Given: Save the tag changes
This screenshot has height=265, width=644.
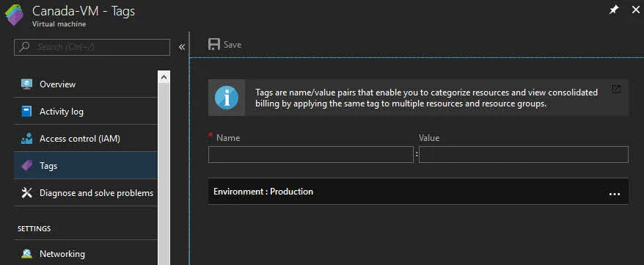Looking at the screenshot, I should click(224, 44).
